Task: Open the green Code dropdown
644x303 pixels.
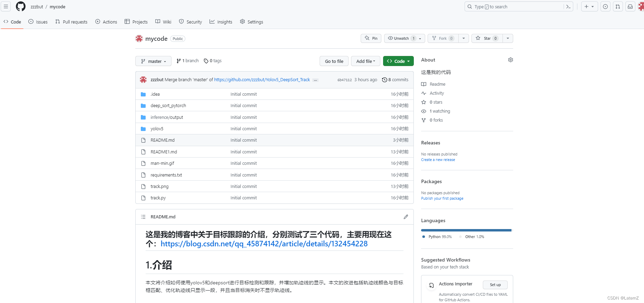Action: tap(398, 61)
